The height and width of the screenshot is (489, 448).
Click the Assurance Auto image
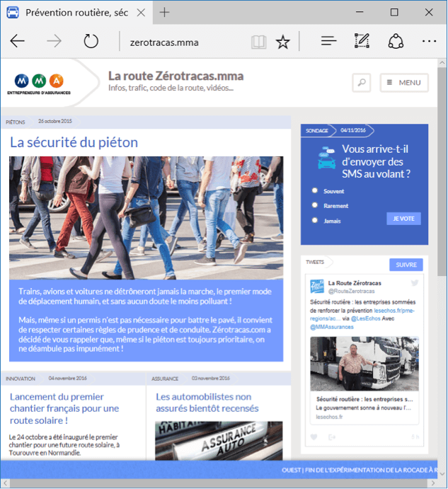(219, 441)
